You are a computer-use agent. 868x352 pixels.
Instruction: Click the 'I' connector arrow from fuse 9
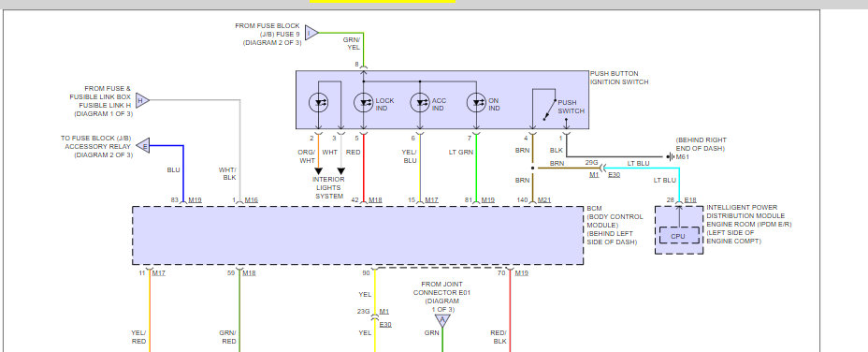pos(311,33)
